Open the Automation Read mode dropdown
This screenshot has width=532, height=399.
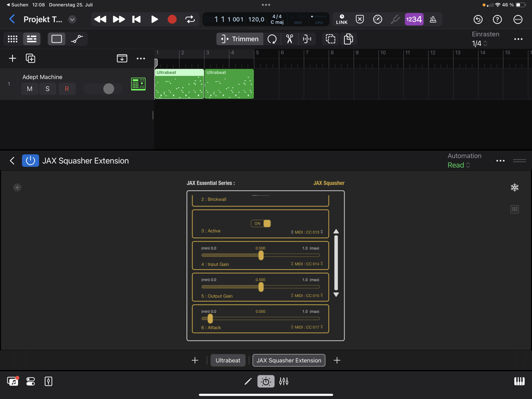459,165
